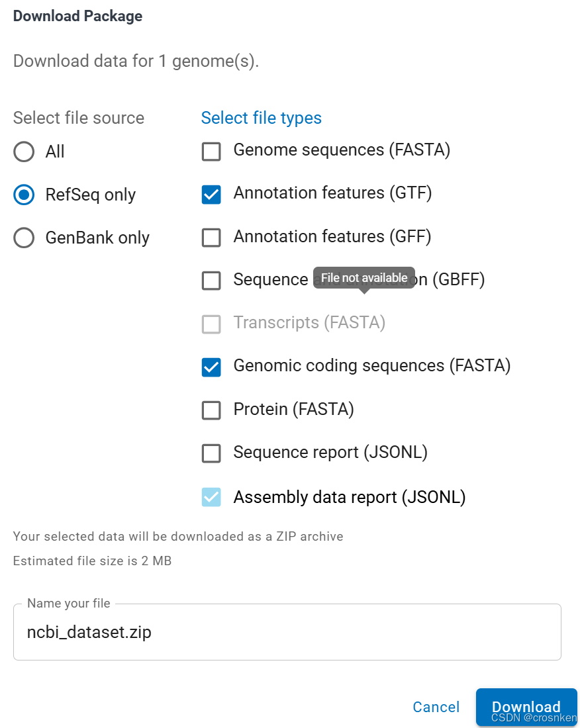Choose RefSeq only as file source
Image resolution: width=580 pixels, height=728 pixels.
tap(24, 195)
